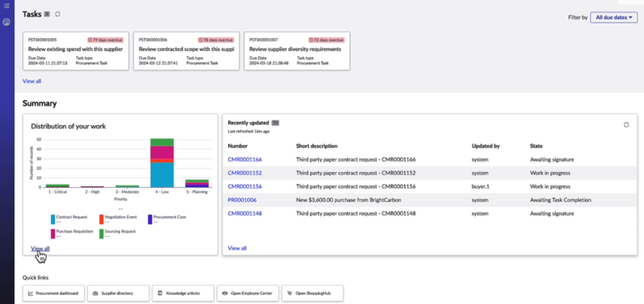Toggle the Sourcing Request legend swatch
The width and height of the screenshot is (644, 304).
[x=101, y=234]
